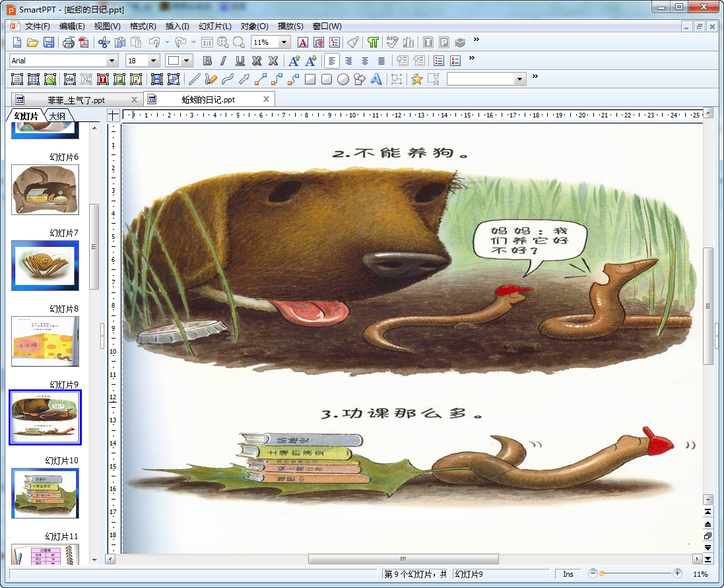Click zoom out minus button in status bar
Image resolution: width=724 pixels, height=588 pixels.
click(593, 573)
